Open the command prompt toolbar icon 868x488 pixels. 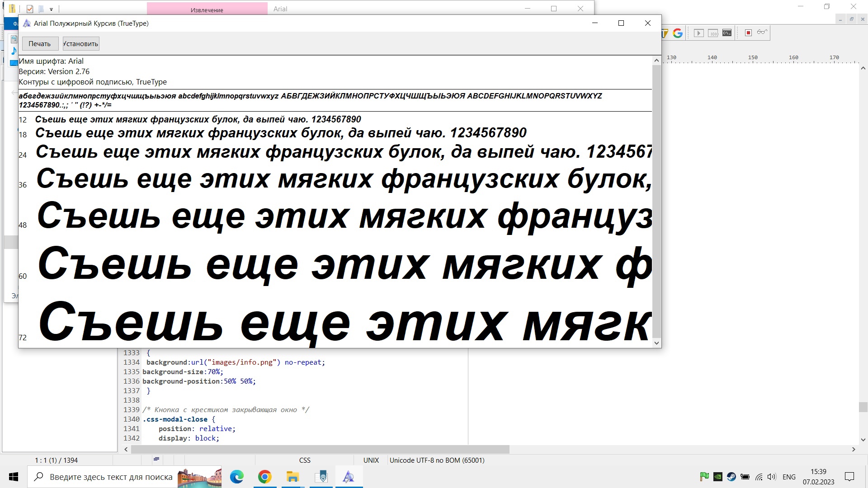tap(727, 33)
